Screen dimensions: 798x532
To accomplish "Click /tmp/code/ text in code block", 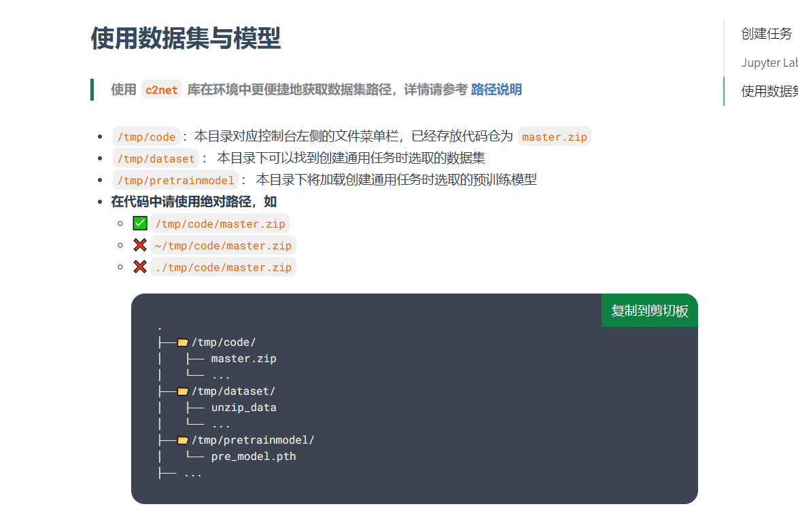I will pyautogui.click(x=224, y=342).
